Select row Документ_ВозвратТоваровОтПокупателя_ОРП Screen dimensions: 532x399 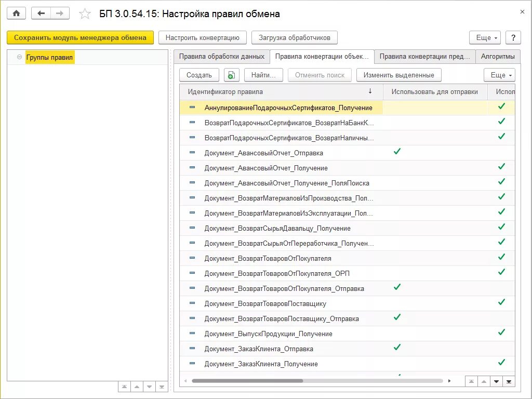[347, 273]
